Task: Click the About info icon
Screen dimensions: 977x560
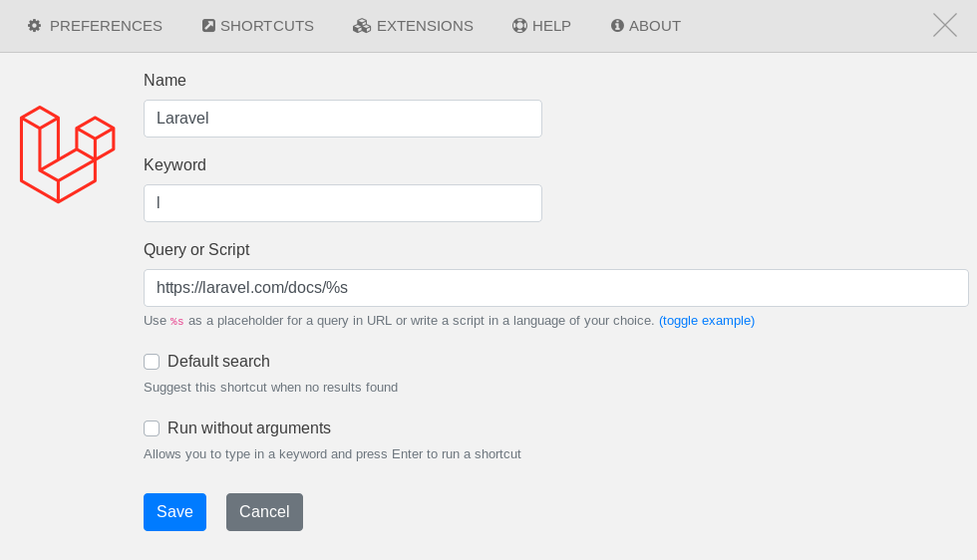Action: click(617, 26)
